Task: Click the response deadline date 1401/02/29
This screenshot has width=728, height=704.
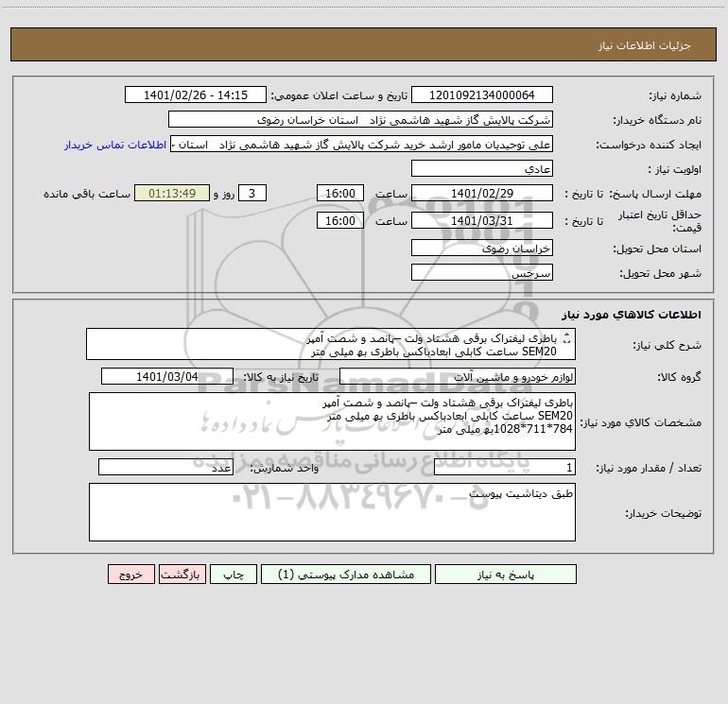Action: click(482, 193)
